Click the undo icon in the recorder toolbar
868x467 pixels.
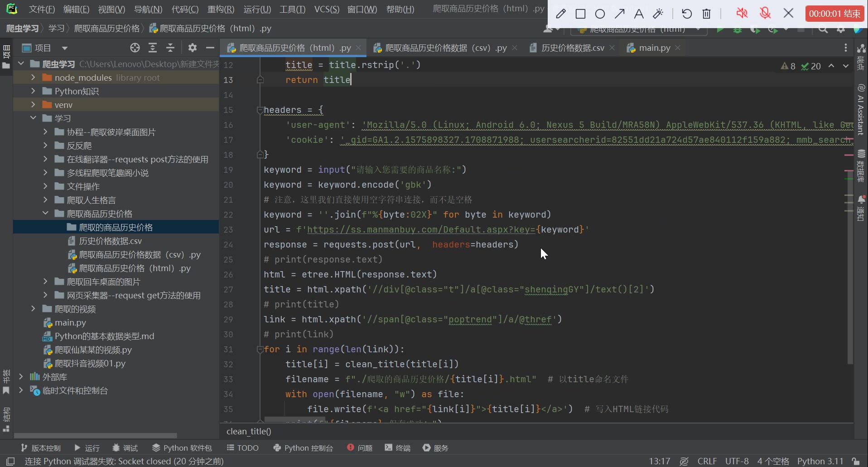pos(686,14)
